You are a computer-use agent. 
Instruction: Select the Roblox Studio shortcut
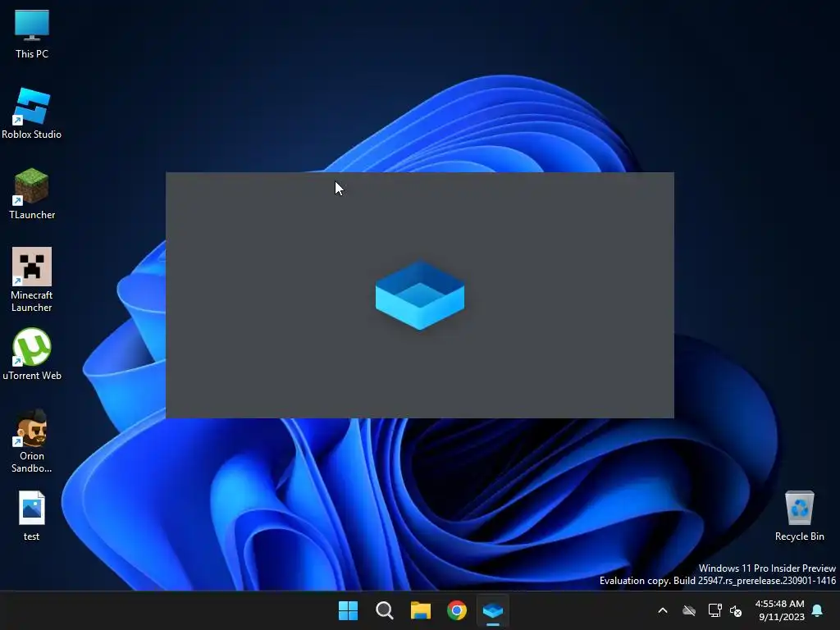coord(32,114)
